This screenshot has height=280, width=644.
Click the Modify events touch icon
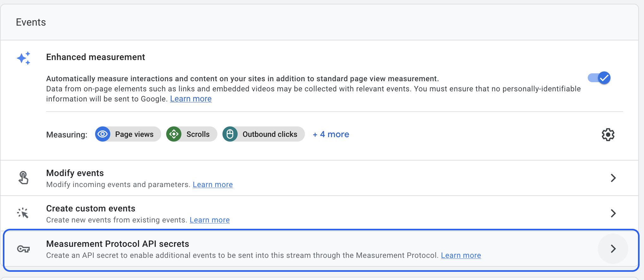click(23, 178)
